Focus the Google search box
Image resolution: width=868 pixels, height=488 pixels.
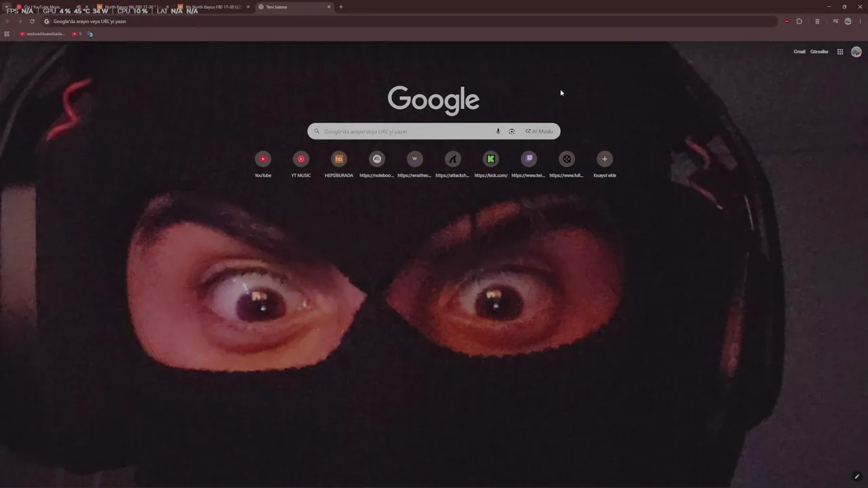click(x=434, y=131)
